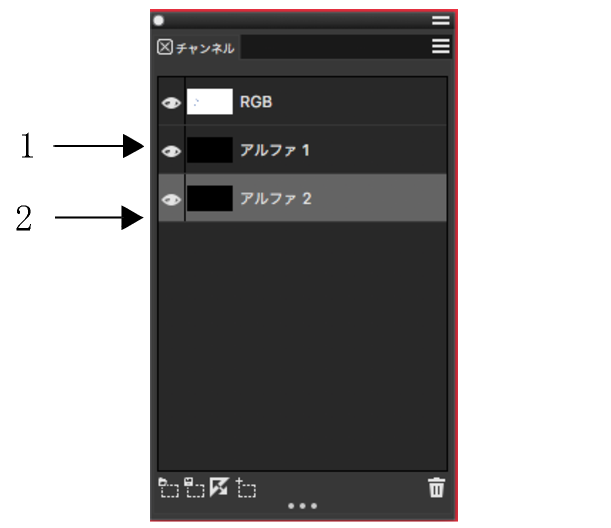Click the black アルファ 1 thumbnail
The image size is (611, 528).
pyautogui.click(x=210, y=150)
